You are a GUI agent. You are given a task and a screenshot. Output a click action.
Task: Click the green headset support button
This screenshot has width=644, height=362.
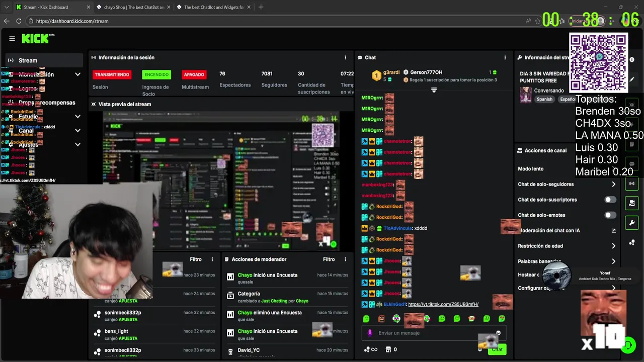click(x=629, y=346)
